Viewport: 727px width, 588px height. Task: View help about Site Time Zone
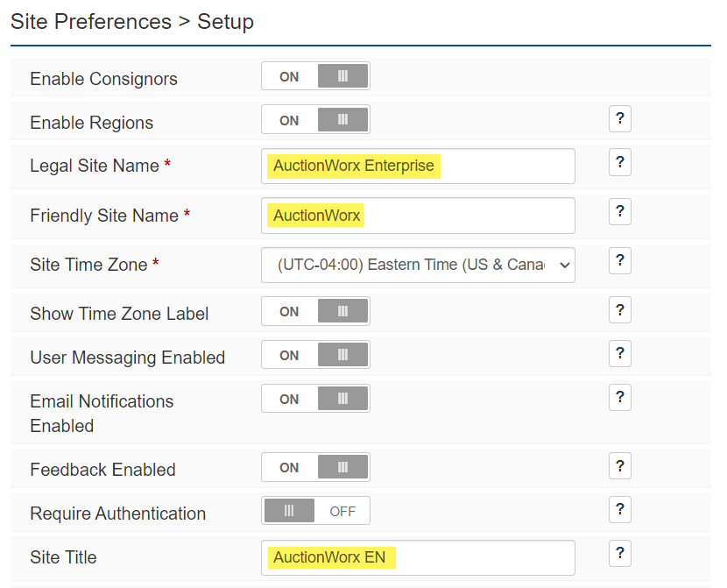point(620,260)
